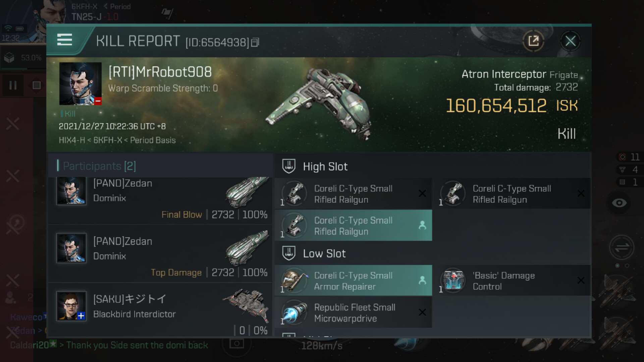Click the 'Basic' Damage Control module icon
644x362 pixels.
tap(453, 280)
